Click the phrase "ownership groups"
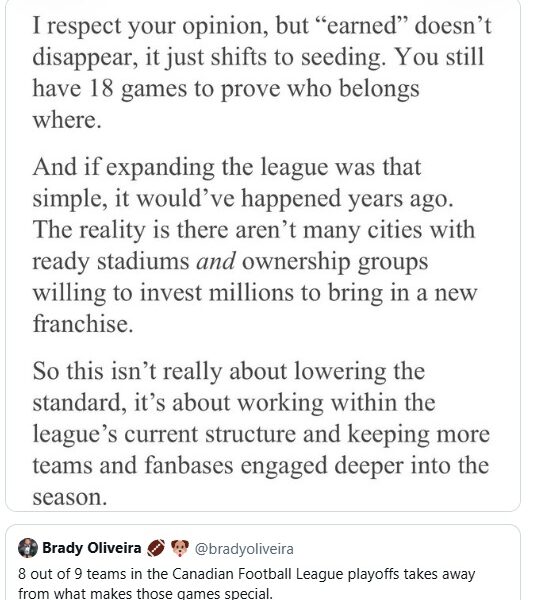 (x=335, y=263)
